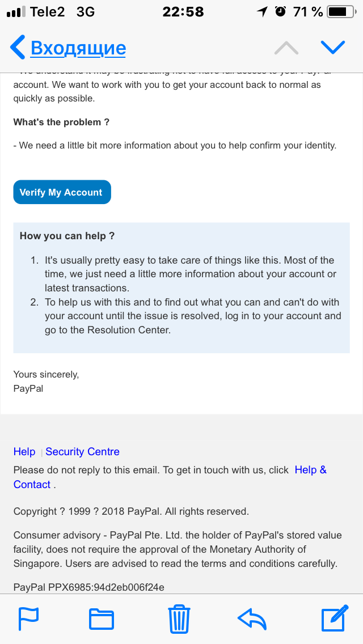Return to Входящие inbox
The height and width of the screenshot is (644, 363).
click(x=78, y=48)
